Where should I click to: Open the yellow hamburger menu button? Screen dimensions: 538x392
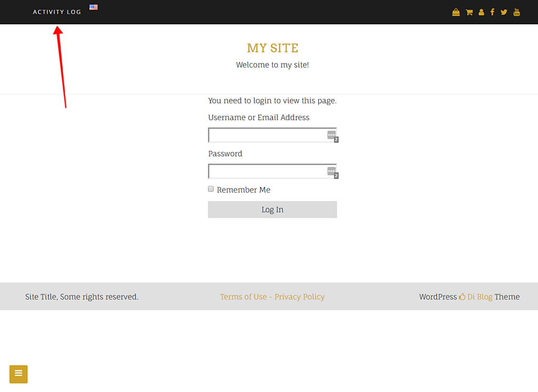(18, 374)
